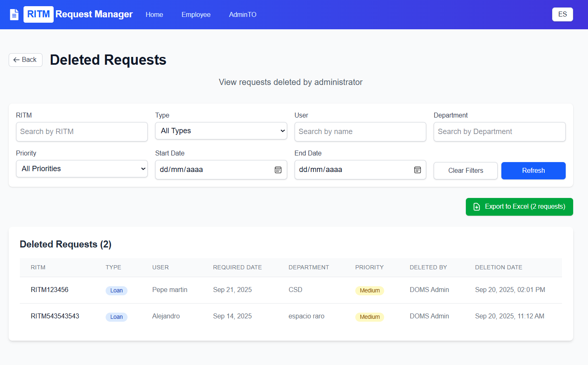Image resolution: width=588 pixels, height=365 pixels.
Task: Click deletion date Sep 20, 2025, 11:12 AM
Action: [510, 316]
